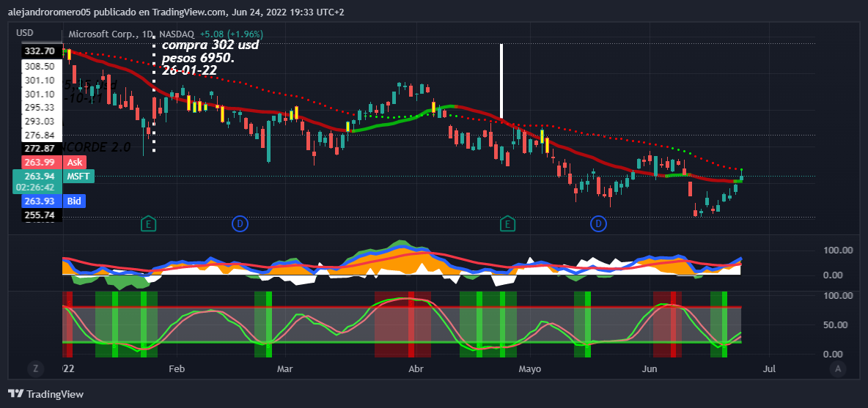
Task: Click the 263.99 Ask price label
Action: [54, 163]
